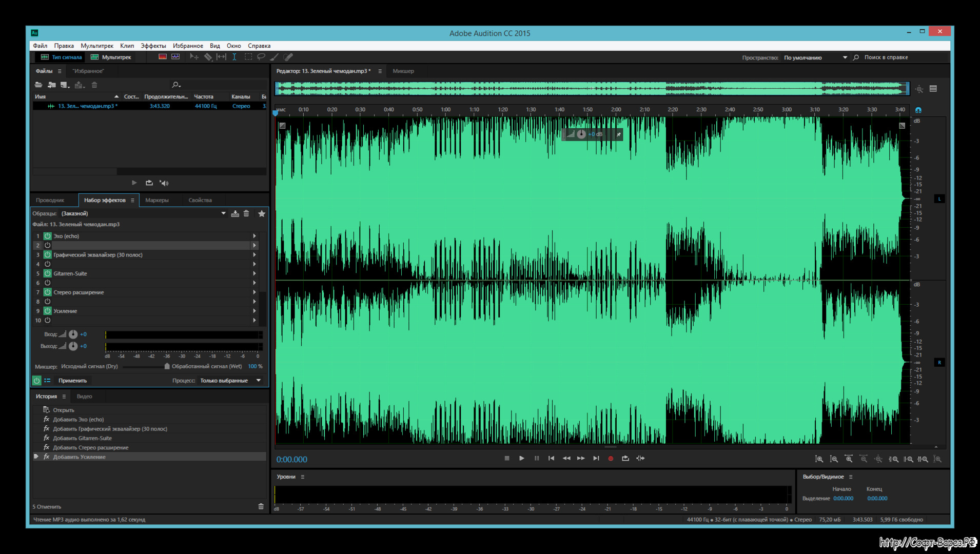Click the Lasso selection tool

(x=261, y=57)
